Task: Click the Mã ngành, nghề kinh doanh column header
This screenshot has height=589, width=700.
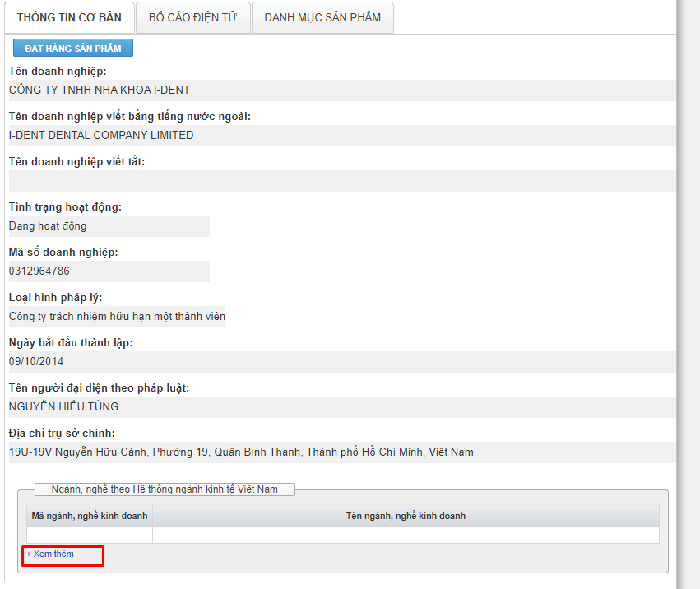Action: tap(90, 517)
